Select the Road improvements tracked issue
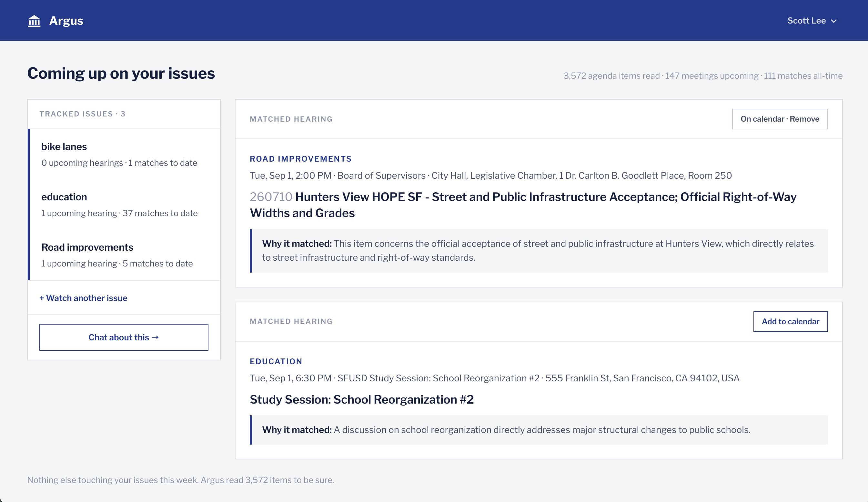Screen dimensions: 868x502 tap(124, 255)
